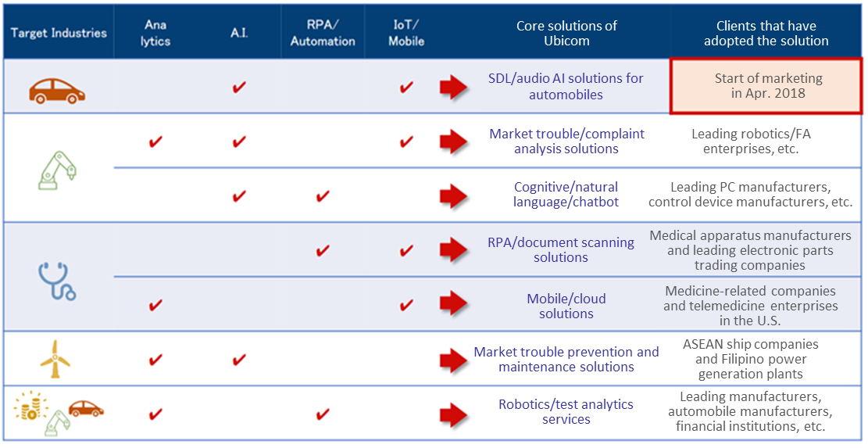Open the Market trouble/complaint analysis solutions link
Screen dimensions: 868x448
[x=567, y=142]
